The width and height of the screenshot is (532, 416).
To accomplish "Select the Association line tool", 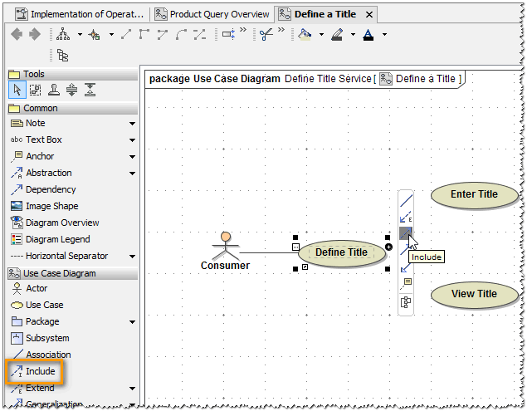I will [48, 355].
